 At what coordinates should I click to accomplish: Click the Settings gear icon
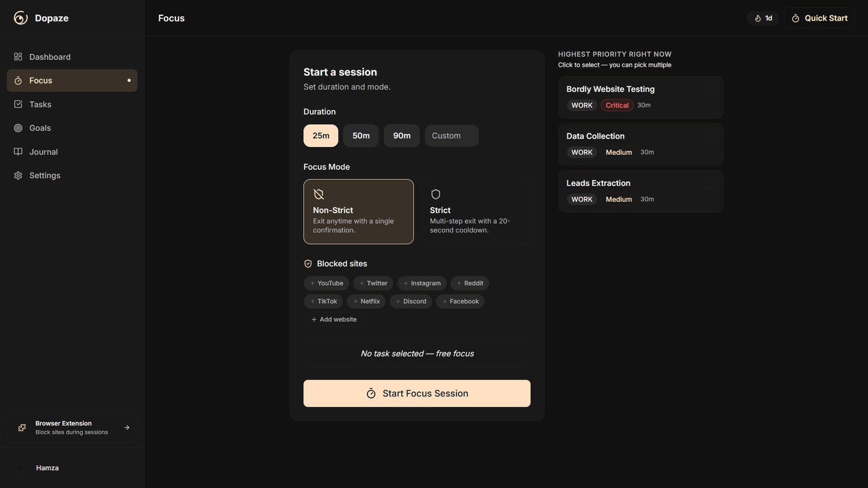[18, 176]
